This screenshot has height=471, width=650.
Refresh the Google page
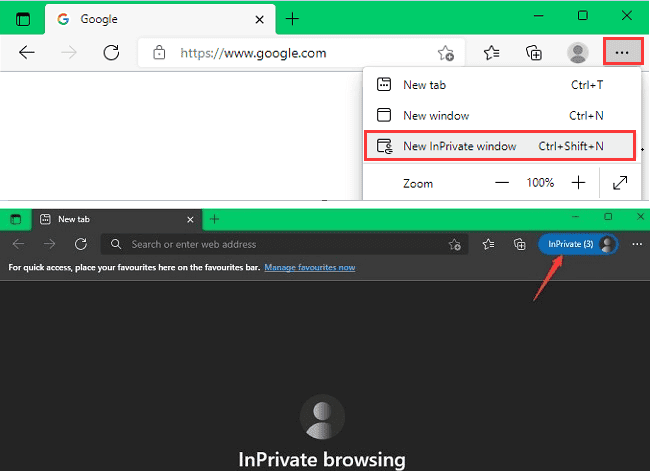click(x=111, y=53)
